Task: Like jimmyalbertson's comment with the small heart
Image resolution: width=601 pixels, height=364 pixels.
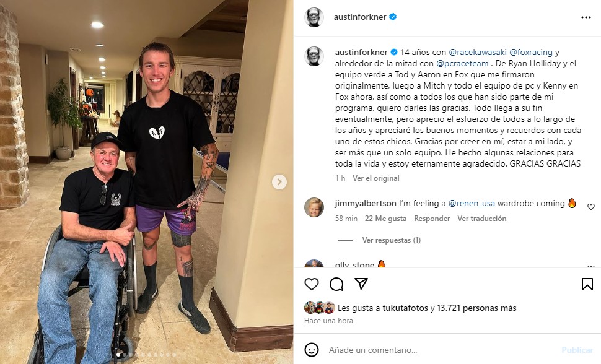Action: coord(590,207)
